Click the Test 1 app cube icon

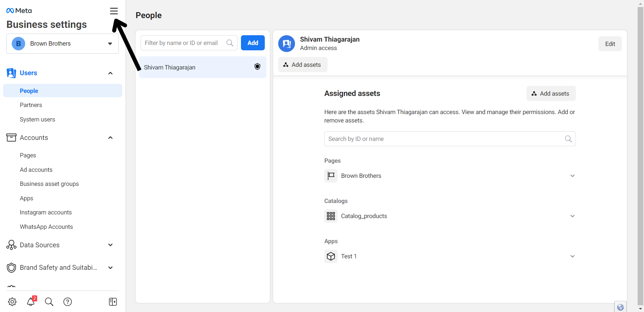pyautogui.click(x=331, y=256)
